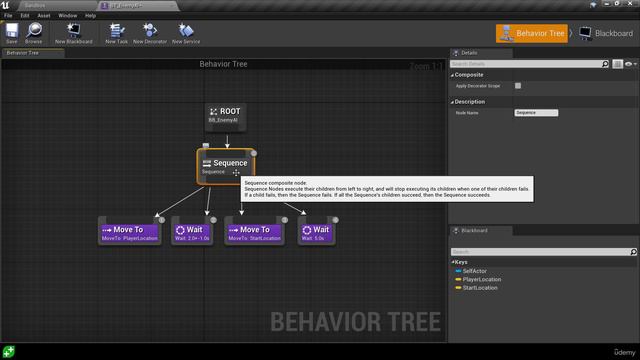
Task: Open the File menu
Action: (x=8, y=16)
